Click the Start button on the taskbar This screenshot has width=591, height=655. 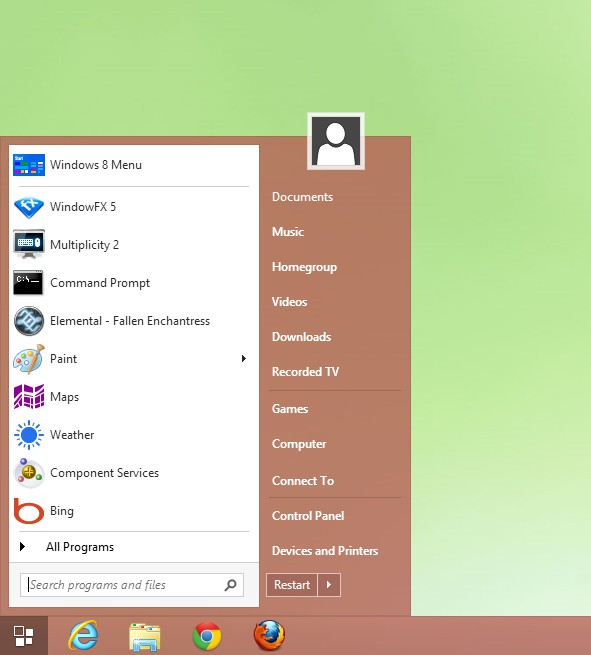[24, 636]
